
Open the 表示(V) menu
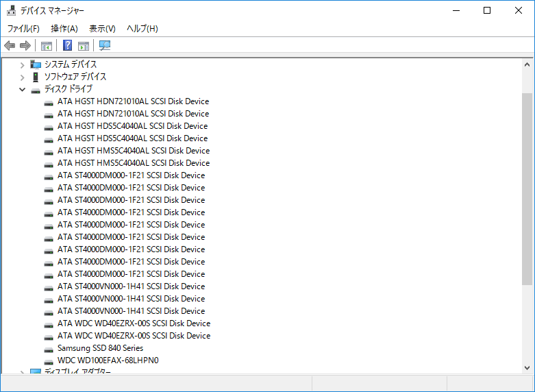(102, 29)
